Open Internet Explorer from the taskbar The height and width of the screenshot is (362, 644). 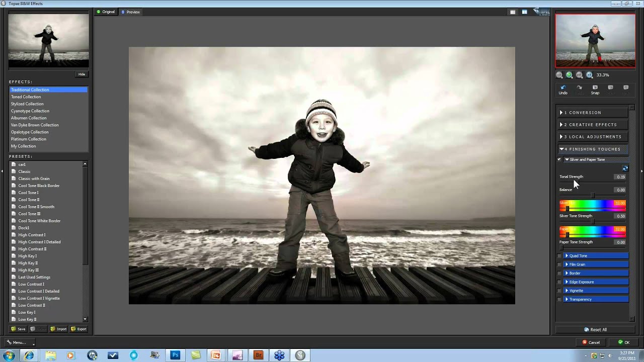click(x=29, y=355)
